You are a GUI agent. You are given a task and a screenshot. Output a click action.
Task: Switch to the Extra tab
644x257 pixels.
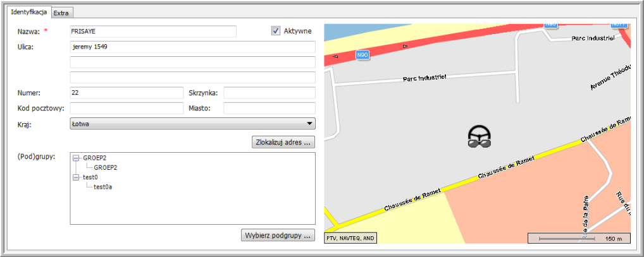(x=62, y=13)
